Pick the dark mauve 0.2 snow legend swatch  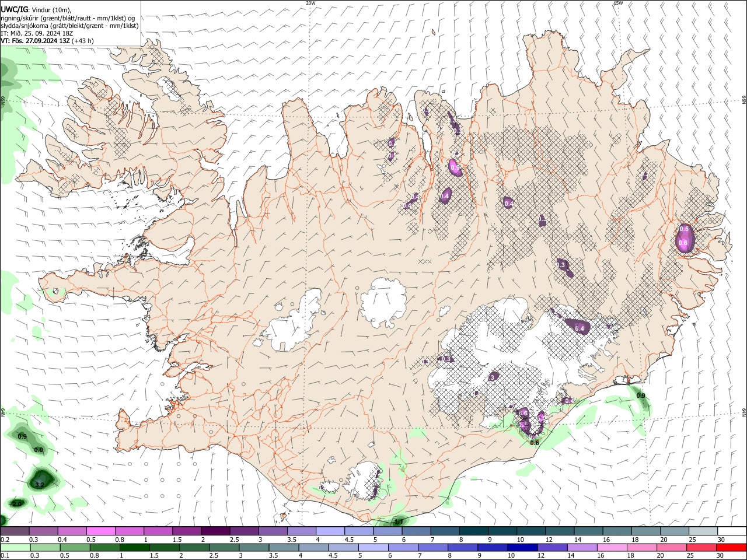[15, 531]
